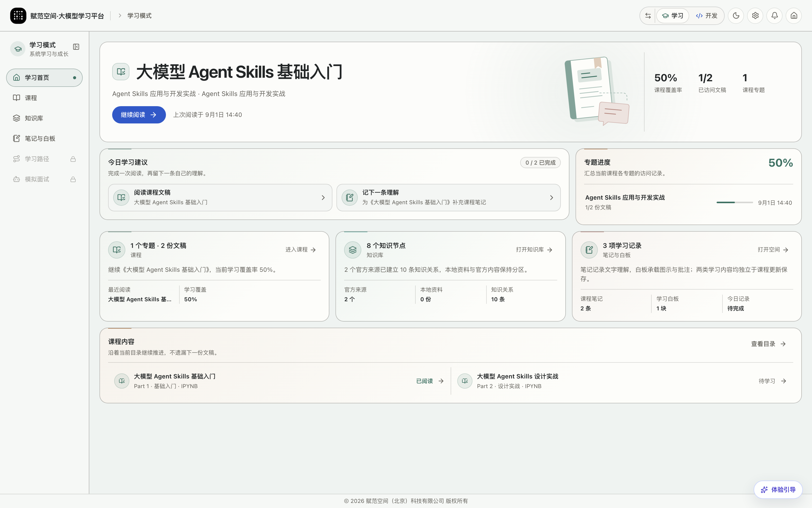The image size is (812, 508).
Task: Open 记下一条理解 suggestion chevron
Action: [x=551, y=198]
